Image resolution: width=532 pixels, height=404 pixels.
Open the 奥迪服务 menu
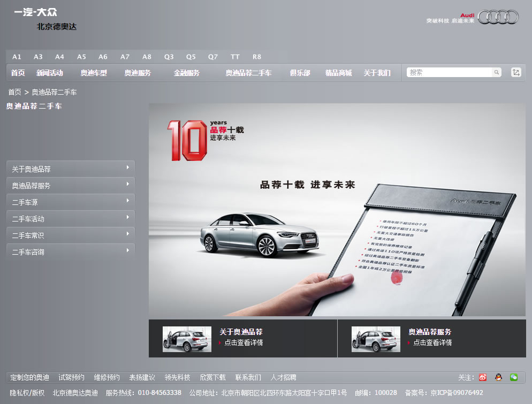coord(138,73)
